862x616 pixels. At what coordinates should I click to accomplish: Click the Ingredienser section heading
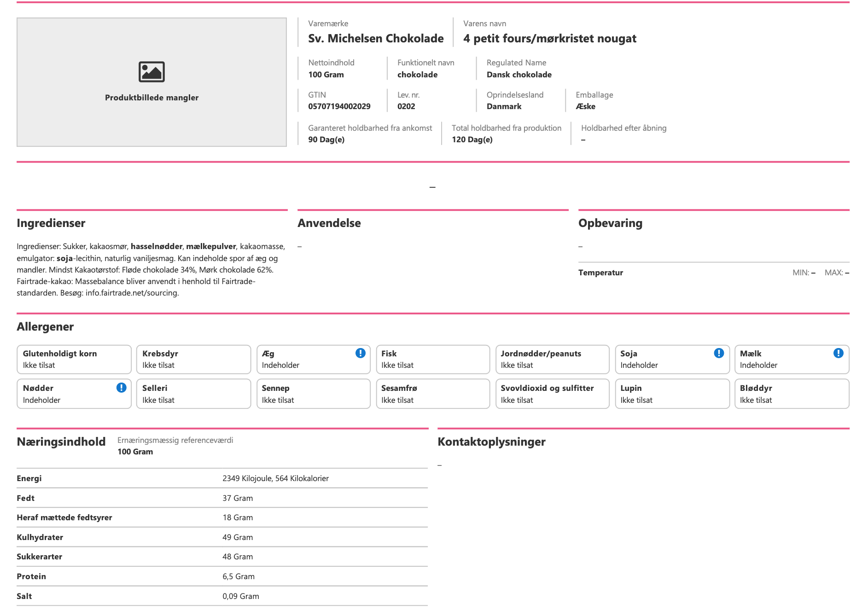51,223
